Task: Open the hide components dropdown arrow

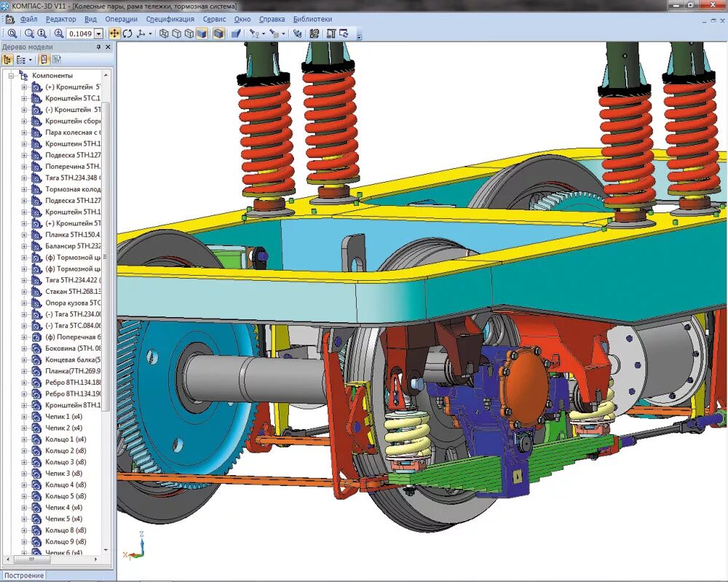Action: (283, 33)
